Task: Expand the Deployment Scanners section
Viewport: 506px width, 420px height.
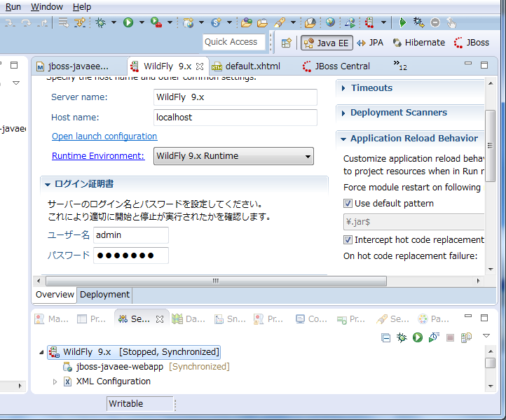Action: tap(343, 113)
